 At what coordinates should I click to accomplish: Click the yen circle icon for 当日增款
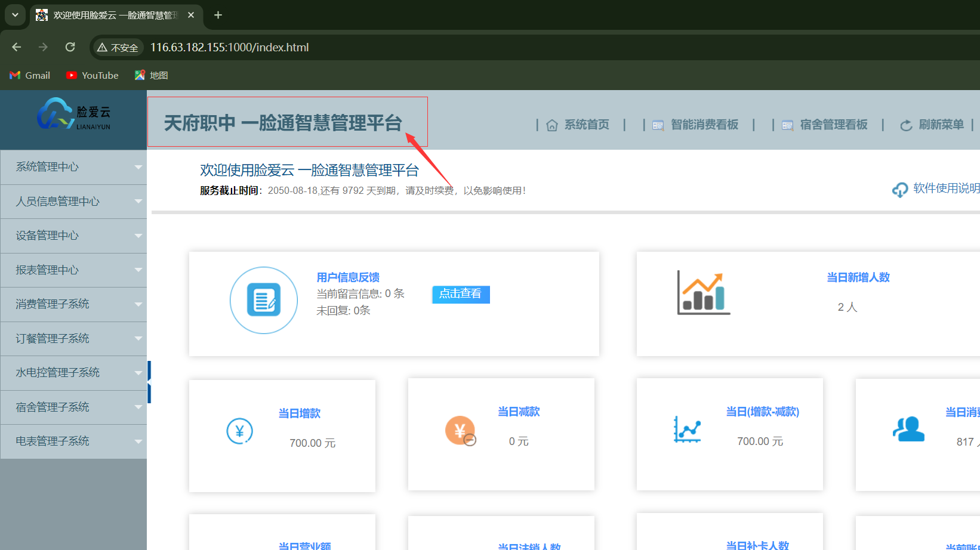pos(240,431)
